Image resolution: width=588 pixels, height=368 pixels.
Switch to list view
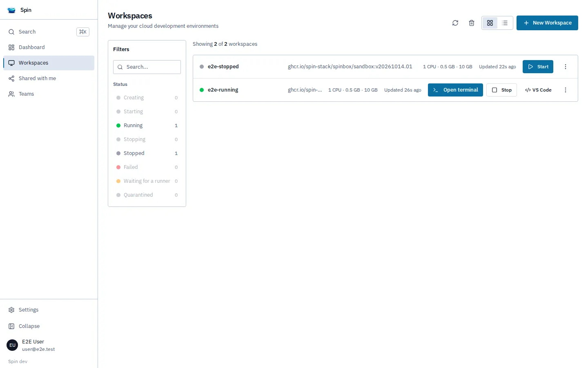pyautogui.click(x=505, y=23)
